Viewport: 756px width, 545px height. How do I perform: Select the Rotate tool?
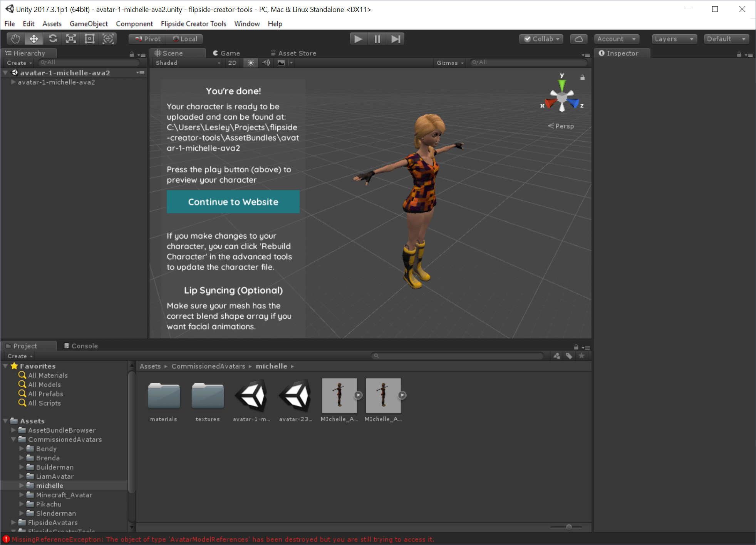(53, 39)
